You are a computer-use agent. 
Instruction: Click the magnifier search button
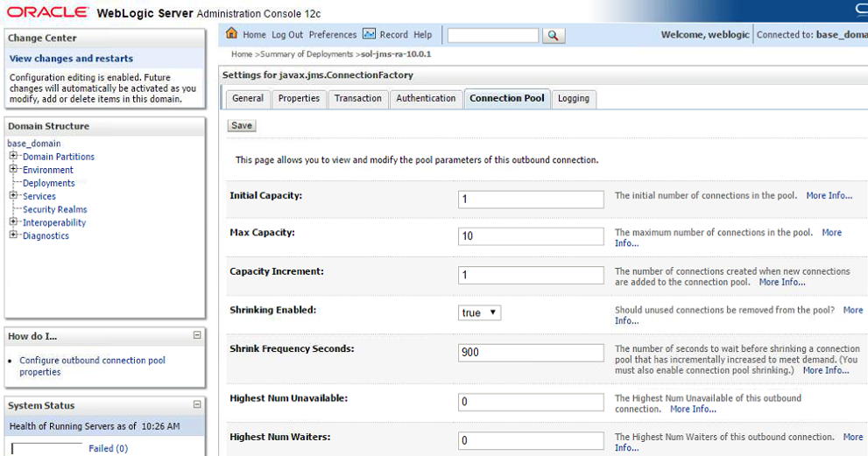pos(554,36)
